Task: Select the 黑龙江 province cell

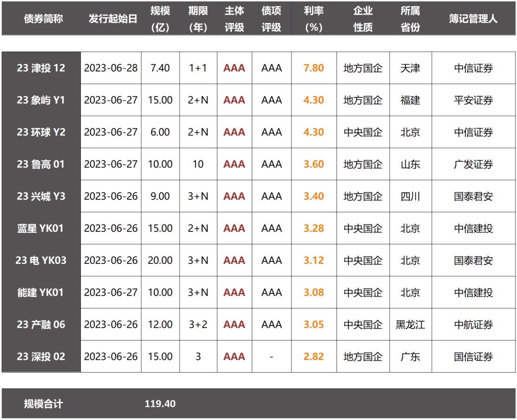Action: point(410,324)
